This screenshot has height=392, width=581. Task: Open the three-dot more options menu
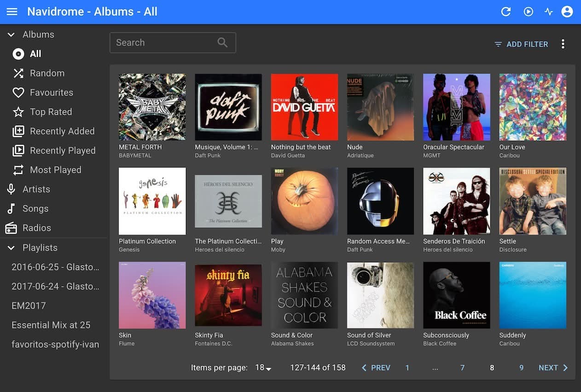(563, 44)
